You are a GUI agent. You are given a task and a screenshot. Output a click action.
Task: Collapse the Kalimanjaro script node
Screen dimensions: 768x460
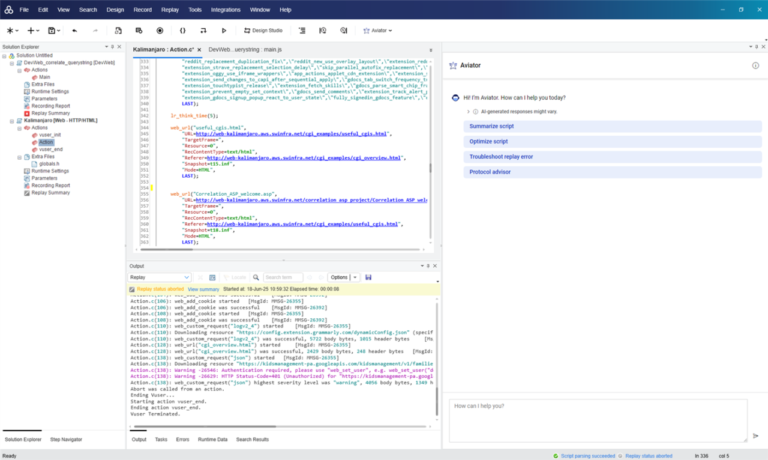click(12, 121)
